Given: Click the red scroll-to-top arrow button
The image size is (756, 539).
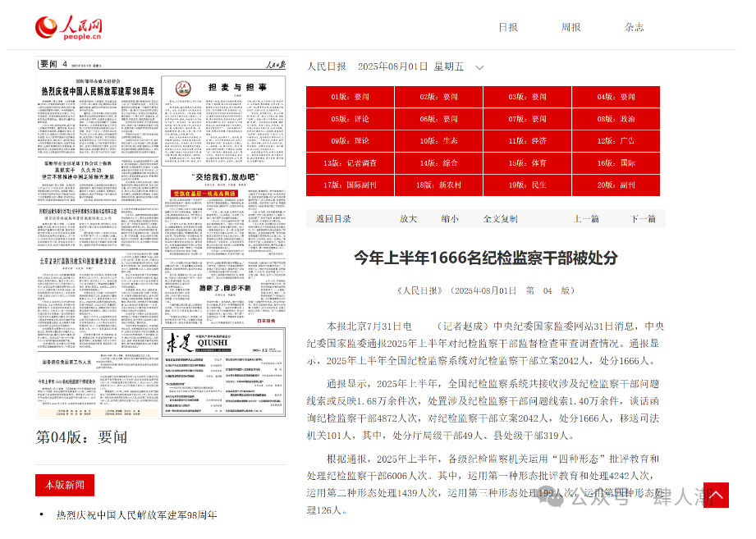Looking at the screenshot, I should pos(716,495).
